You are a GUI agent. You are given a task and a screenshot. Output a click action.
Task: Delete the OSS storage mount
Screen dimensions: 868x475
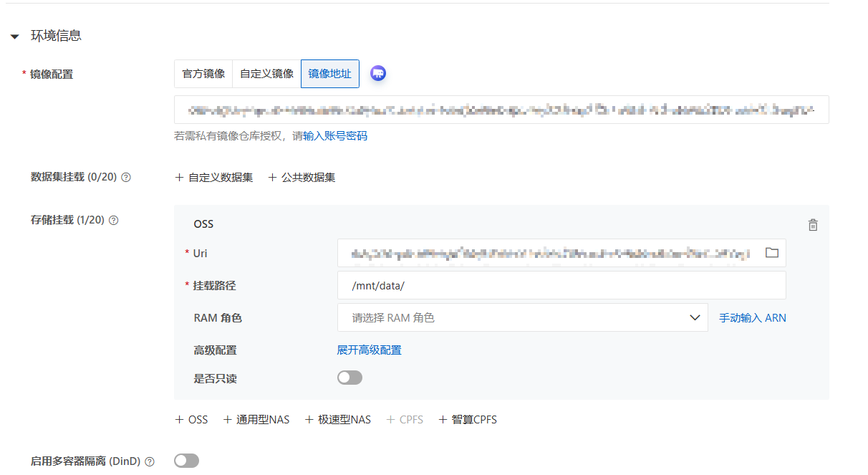813,225
